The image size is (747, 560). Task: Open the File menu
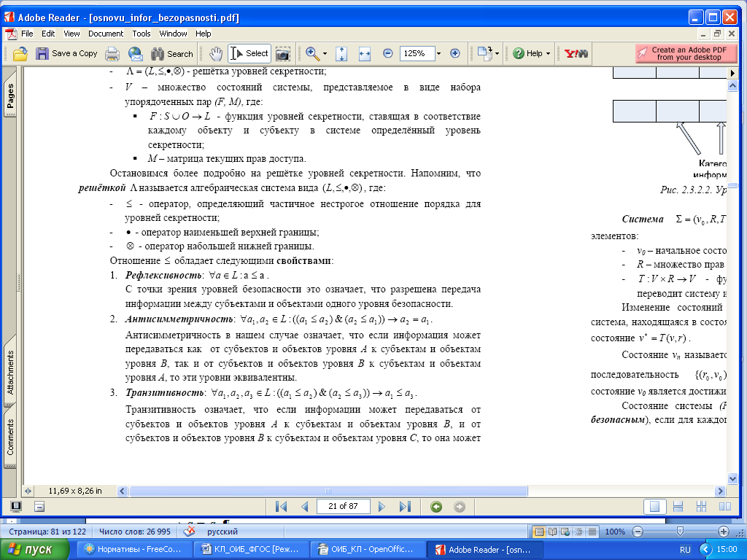tap(27, 34)
